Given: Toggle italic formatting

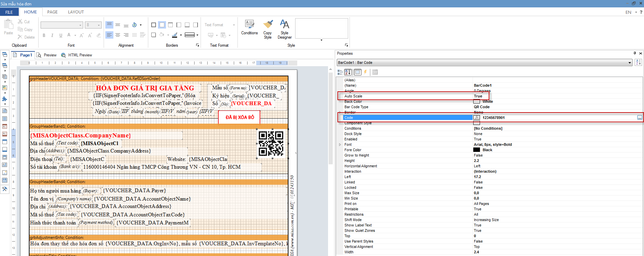Looking at the screenshot, I should 52,35.
